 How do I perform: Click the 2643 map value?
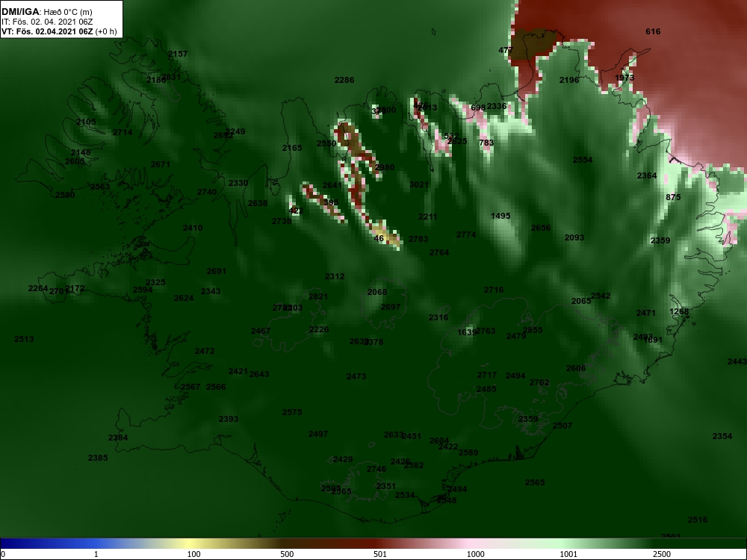click(x=259, y=374)
